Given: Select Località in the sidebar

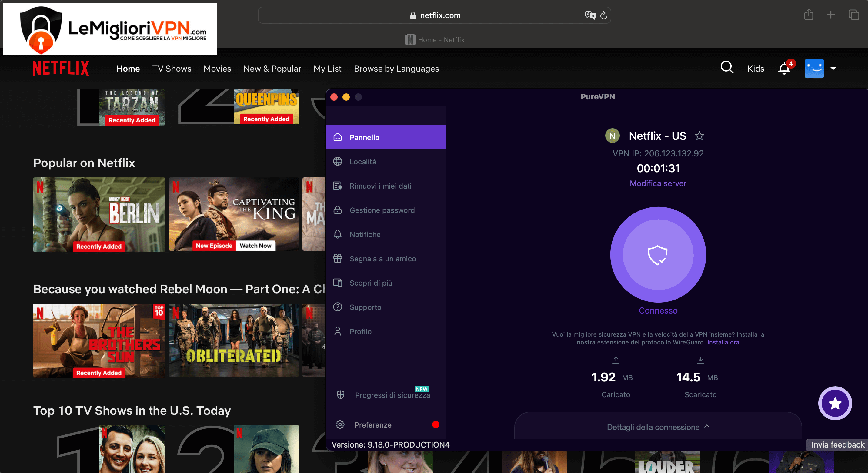Looking at the screenshot, I should point(386,162).
